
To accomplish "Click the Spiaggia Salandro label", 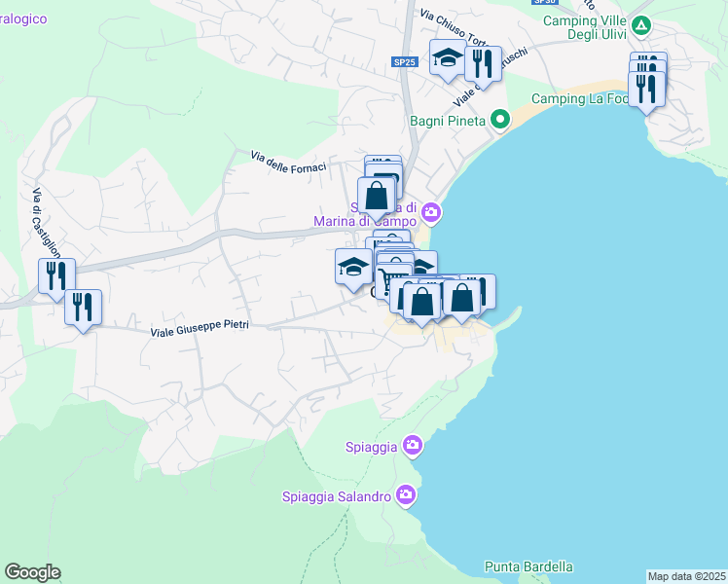I will [x=337, y=496].
